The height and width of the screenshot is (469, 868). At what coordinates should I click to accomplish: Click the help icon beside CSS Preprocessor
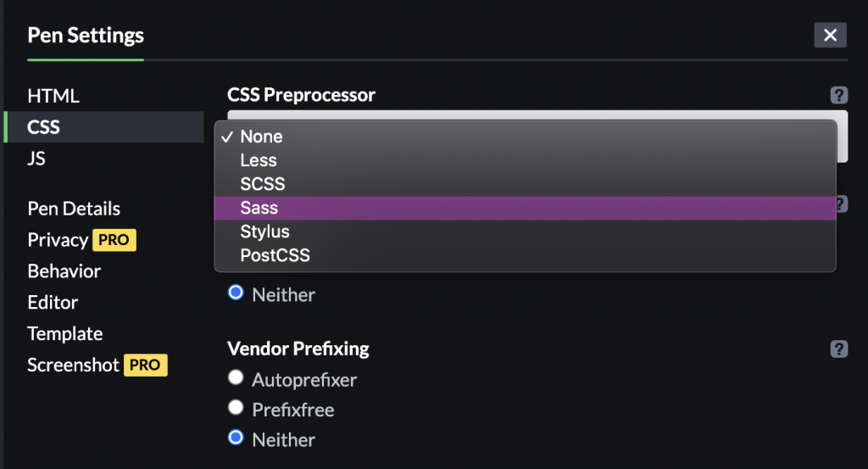(838, 95)
